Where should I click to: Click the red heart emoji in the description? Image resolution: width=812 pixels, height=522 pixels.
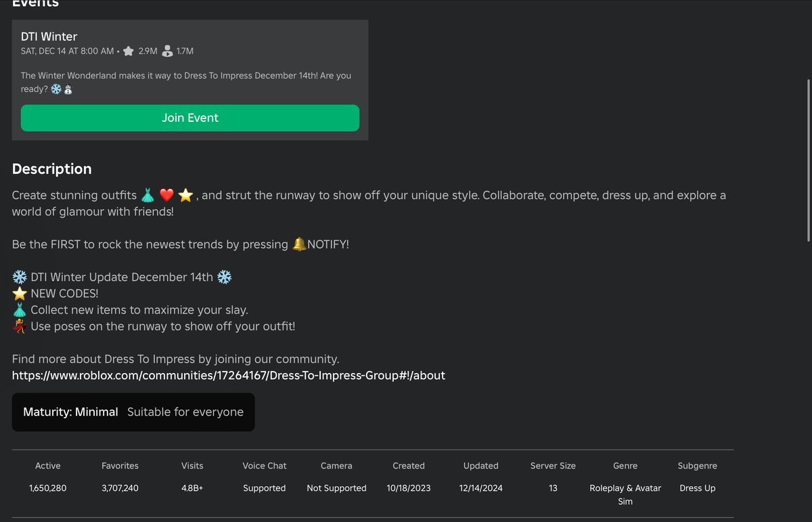click(x=166, y=196)
